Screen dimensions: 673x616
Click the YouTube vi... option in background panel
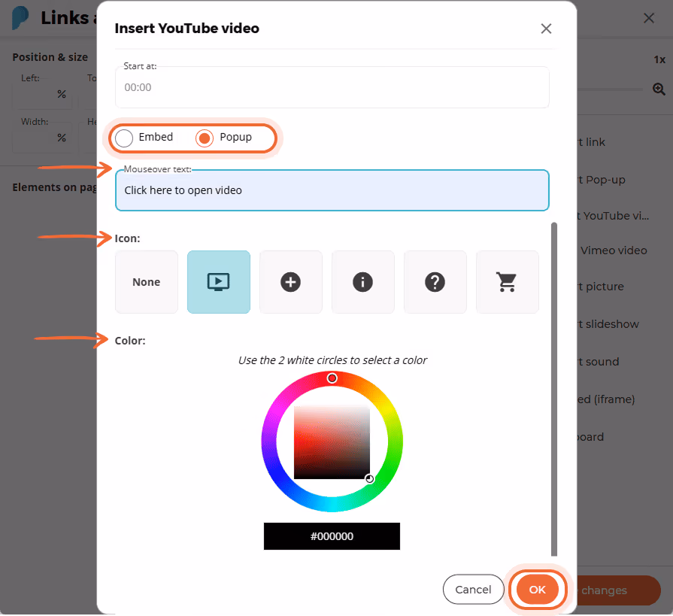coord(614,216)
